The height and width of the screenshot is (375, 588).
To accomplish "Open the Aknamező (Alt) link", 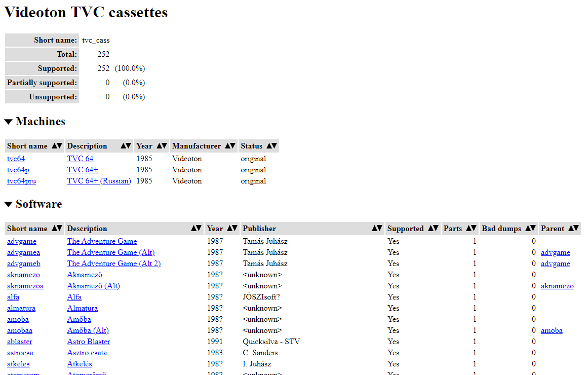I will [94, 286].
